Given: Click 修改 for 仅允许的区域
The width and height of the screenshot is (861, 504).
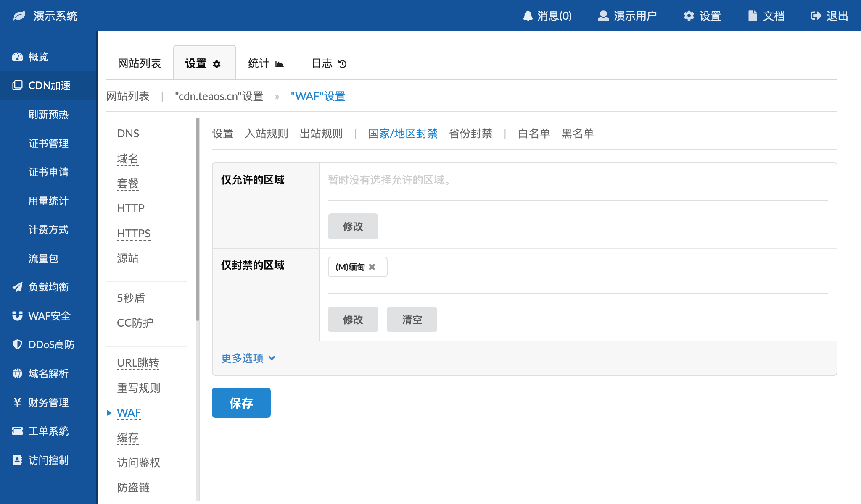Looking at the screenshot, I should coord(353,226).
